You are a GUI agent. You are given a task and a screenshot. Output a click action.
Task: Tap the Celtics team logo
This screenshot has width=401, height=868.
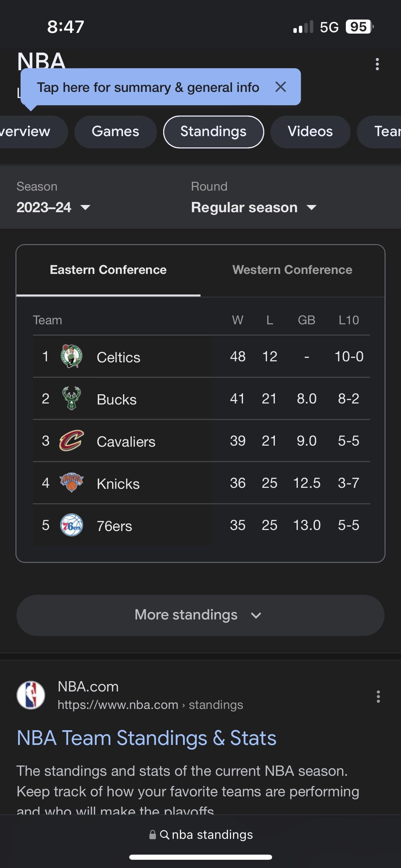(x=71, y=357)
